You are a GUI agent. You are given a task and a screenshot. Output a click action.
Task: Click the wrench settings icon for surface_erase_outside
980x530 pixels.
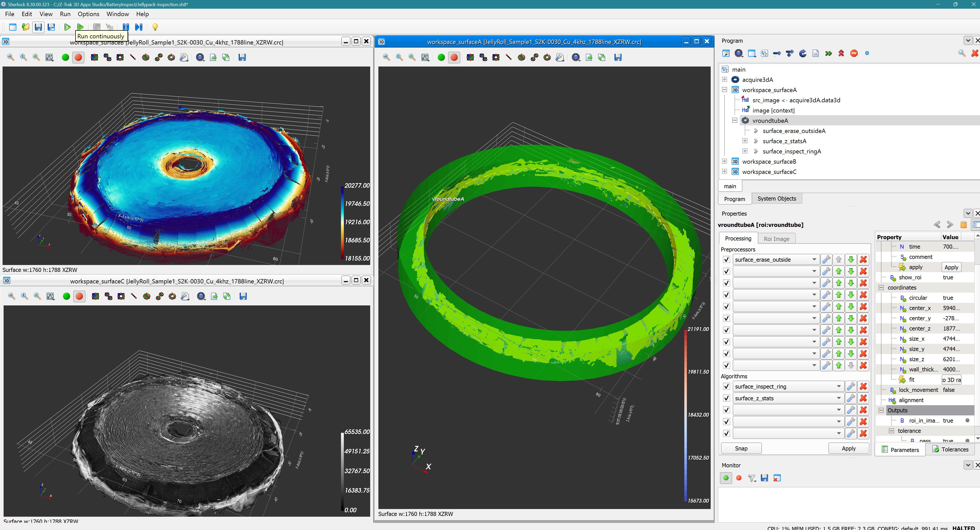tap(826, 260)
